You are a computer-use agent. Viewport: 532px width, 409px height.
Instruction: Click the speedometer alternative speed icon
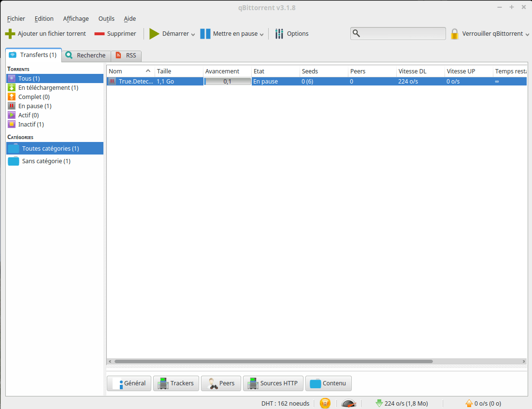point(348,404)
